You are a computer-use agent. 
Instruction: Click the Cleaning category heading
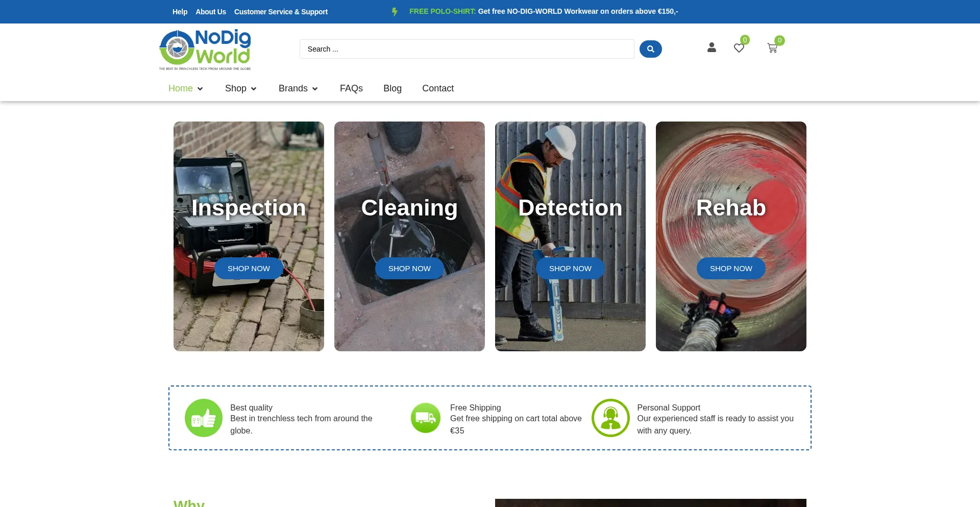[x=409, y=208]
